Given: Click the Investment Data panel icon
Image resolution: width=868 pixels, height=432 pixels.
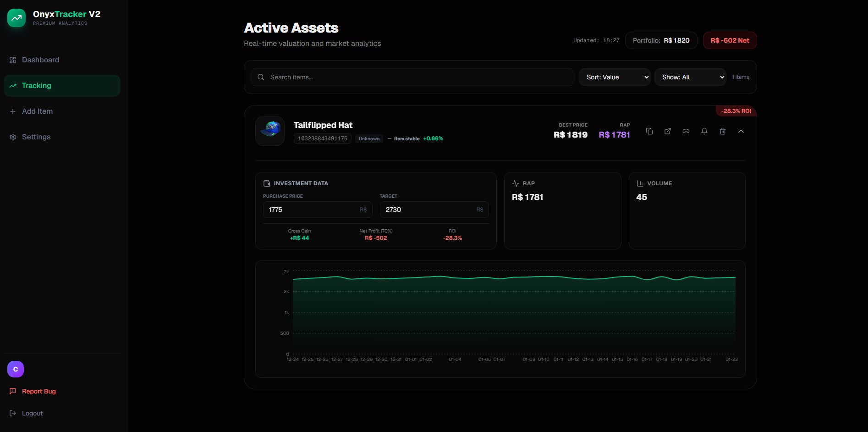Looking at the screenshot, I should point(267,183).
